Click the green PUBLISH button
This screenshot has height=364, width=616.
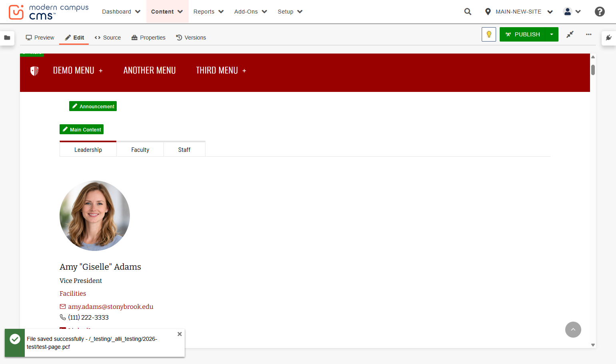pyautogui.click(x=522, y=34)
